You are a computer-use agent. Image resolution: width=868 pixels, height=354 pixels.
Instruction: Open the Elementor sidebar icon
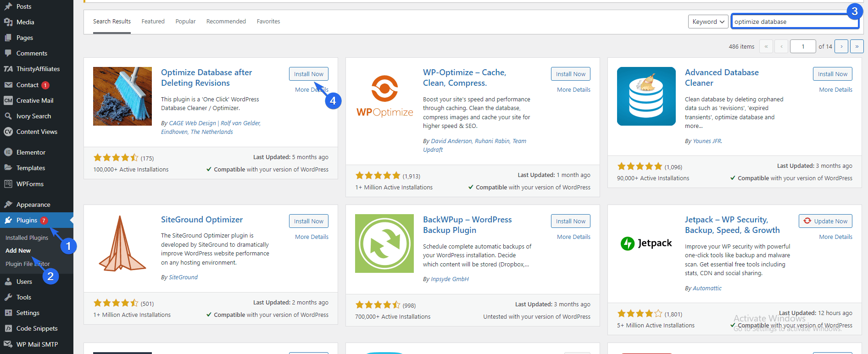click(8, 152)
